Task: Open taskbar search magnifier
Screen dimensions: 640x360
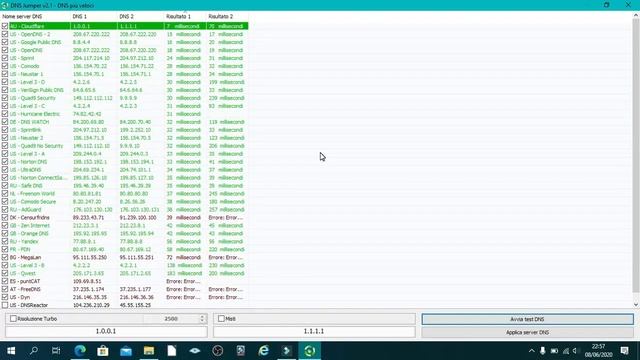Action: (x=34, y=351)
